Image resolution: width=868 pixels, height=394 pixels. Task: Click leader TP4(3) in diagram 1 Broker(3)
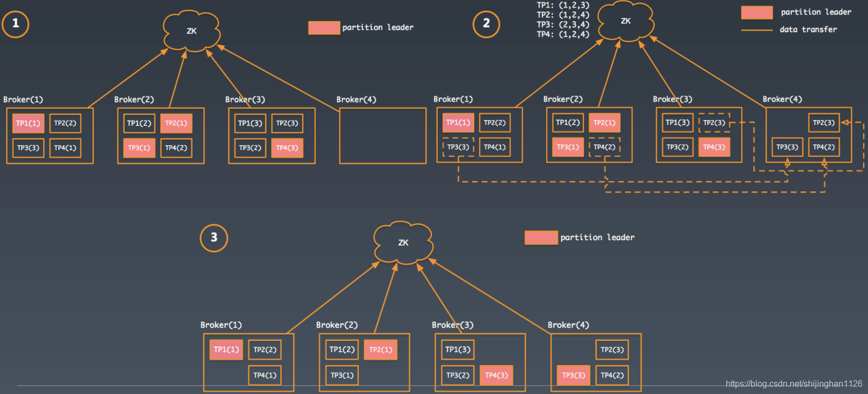pyautogui.click(x=288, y=148)
